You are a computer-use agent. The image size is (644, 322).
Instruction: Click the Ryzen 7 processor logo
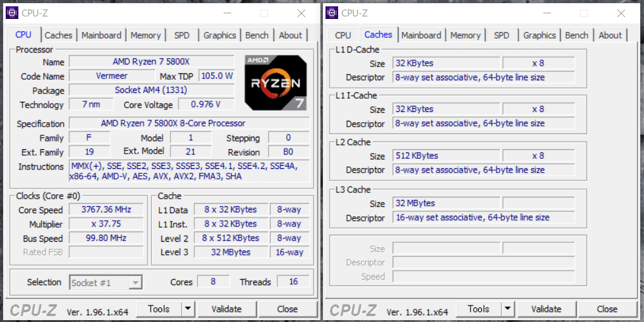point(275,82)
